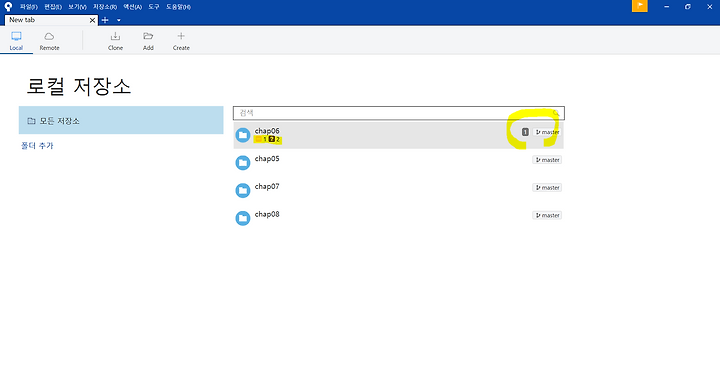This screenshot has height=386, width=720.
Task: Open the 도구 menu
Action: 153,7
